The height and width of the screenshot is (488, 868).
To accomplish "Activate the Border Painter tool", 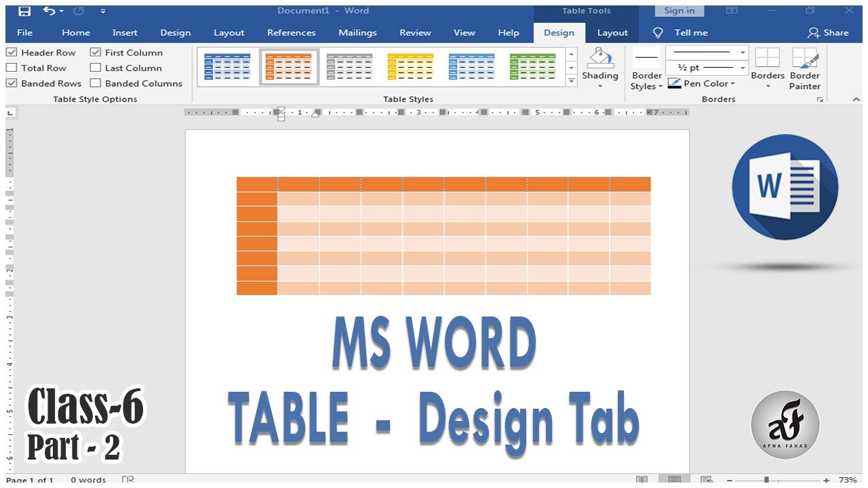I will [x=805, y=68].
